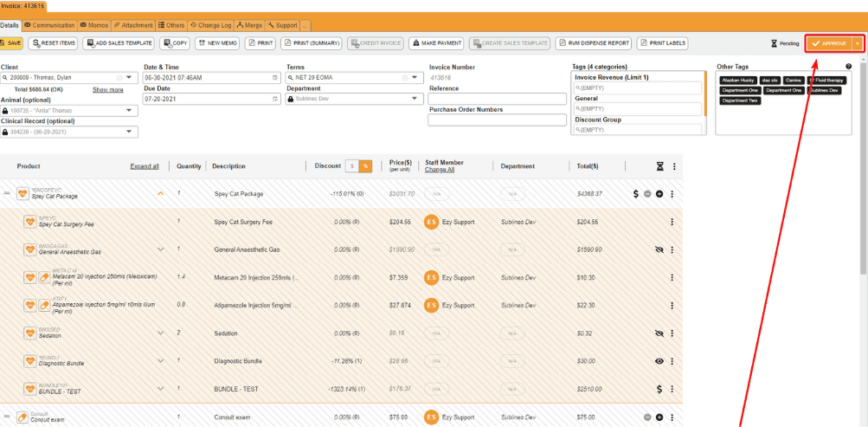Expand the Diagnostic Bundle row
Image resolution: width=868 pixels, height=427 pixels.
pyautogui.click(x=161, y=360)
